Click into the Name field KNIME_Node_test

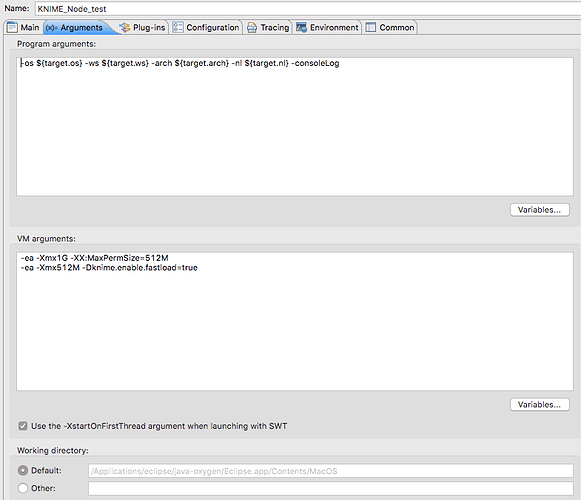[308, 9]
